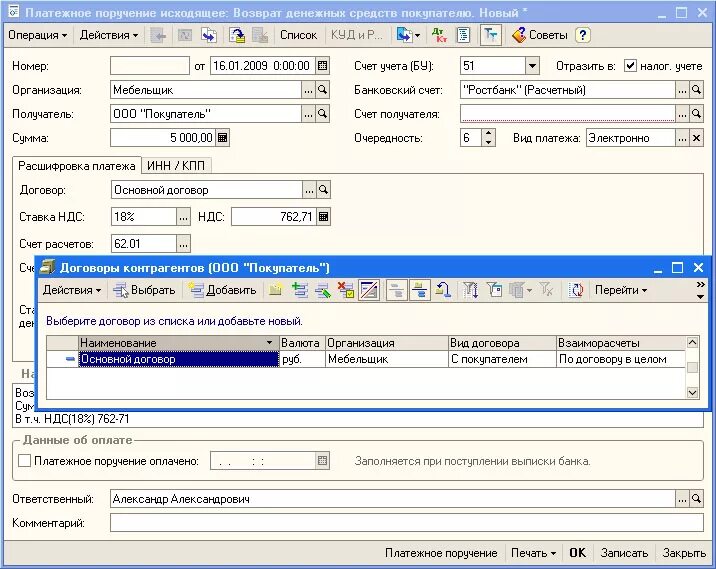Image resolution: width=716 pixels, height=569 pixels.
Task: Click ellipsis select button for Договор field
Action: pyautogui.click(x=309, y=190)
